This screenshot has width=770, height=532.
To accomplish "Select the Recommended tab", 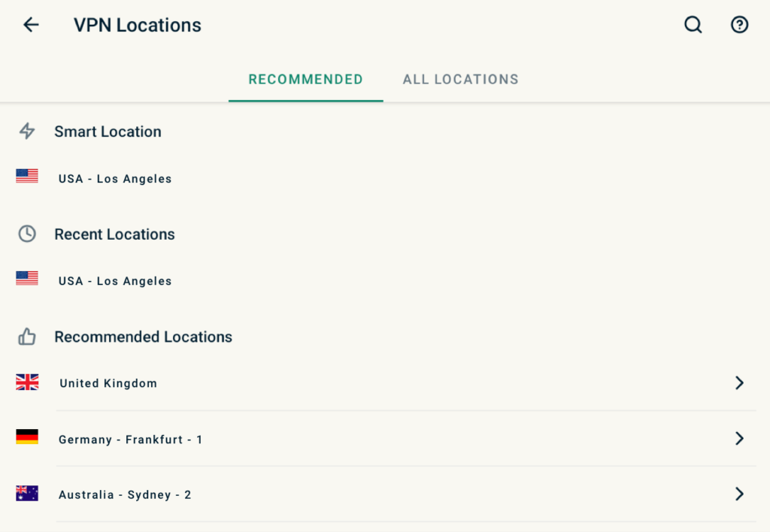I will pyautogui.click(x=305, y=79).
